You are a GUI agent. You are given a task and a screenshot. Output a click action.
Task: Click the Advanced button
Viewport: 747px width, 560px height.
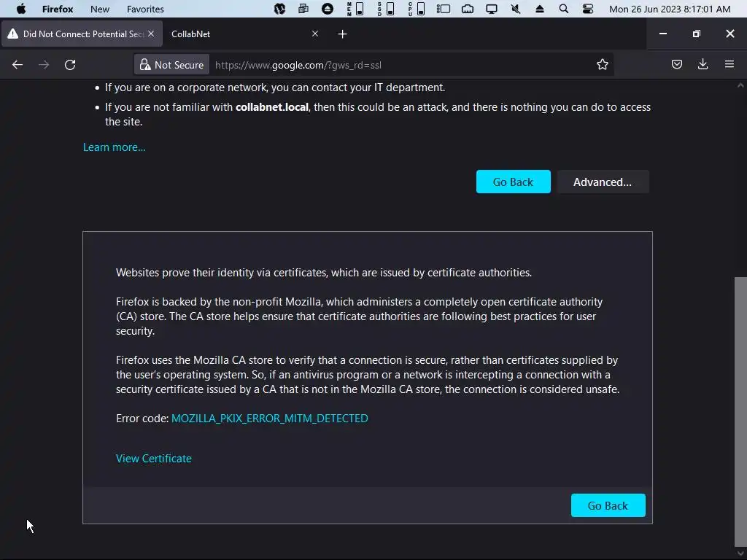pos(603,182)
